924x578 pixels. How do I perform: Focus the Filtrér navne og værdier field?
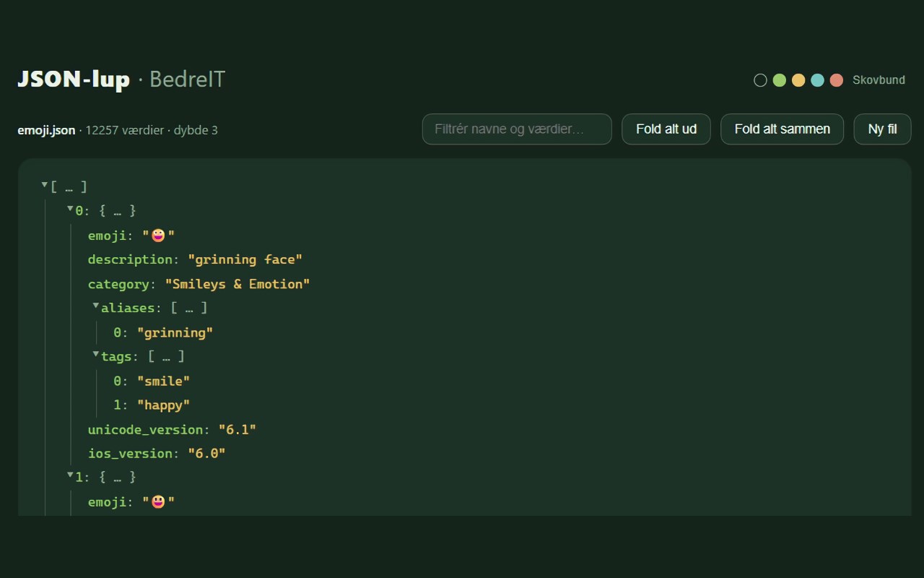[517, 129]
